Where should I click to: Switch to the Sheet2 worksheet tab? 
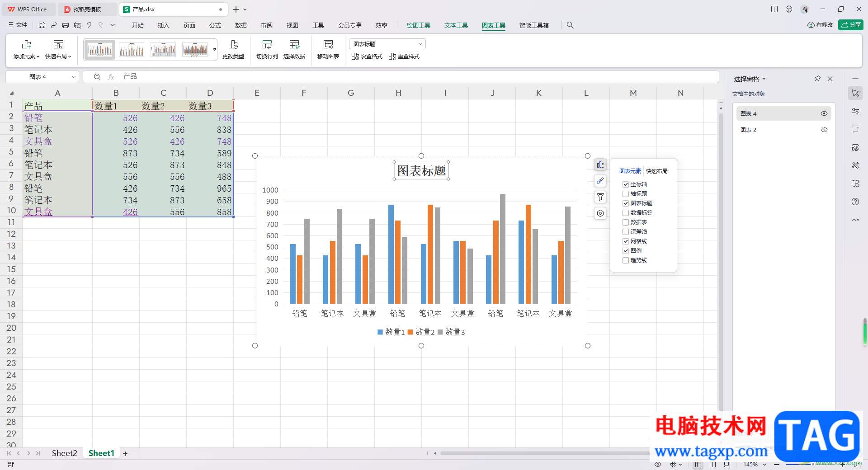pos(64,453)
